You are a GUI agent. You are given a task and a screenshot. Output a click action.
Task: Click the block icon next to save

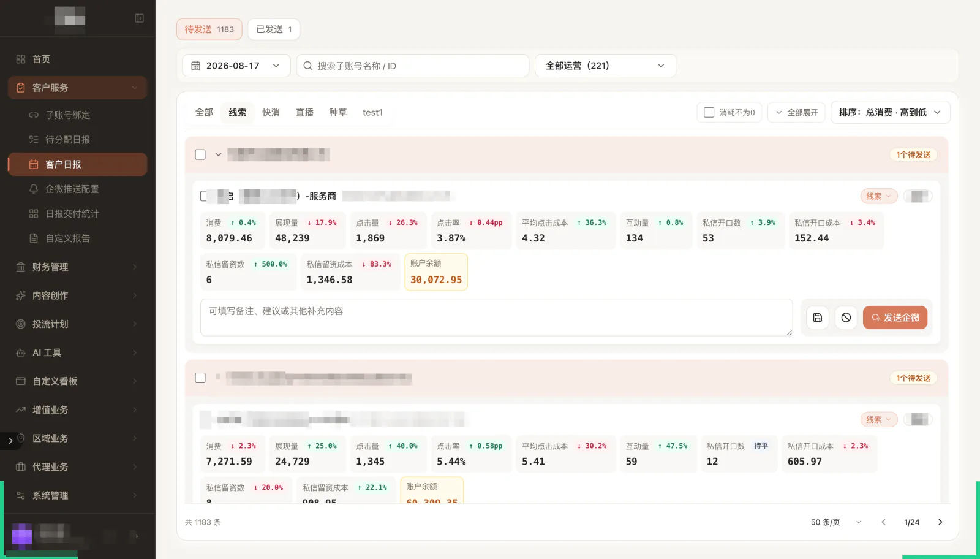(846, 318)
